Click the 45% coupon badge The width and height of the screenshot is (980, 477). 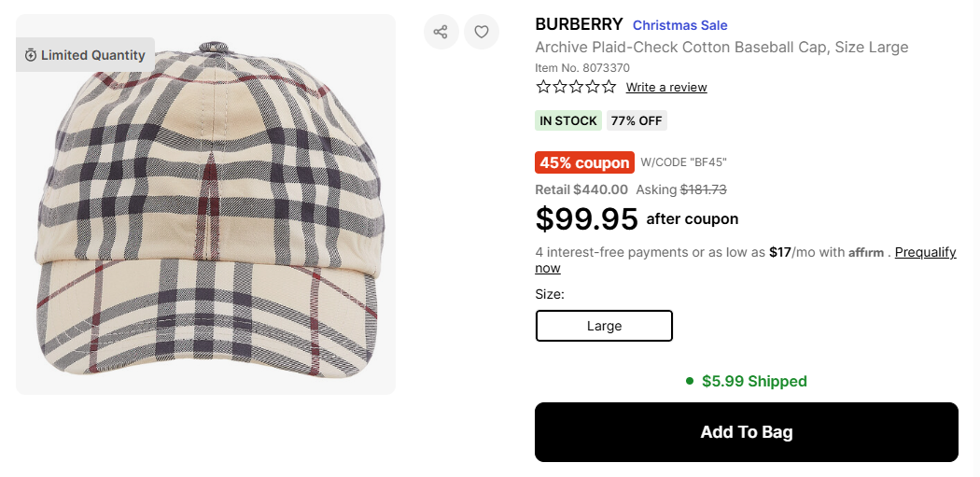584,162
